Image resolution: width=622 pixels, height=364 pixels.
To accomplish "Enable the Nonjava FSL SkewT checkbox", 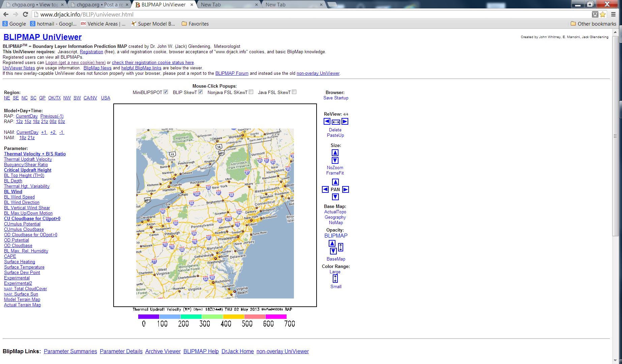I will [x=251, y=92].
